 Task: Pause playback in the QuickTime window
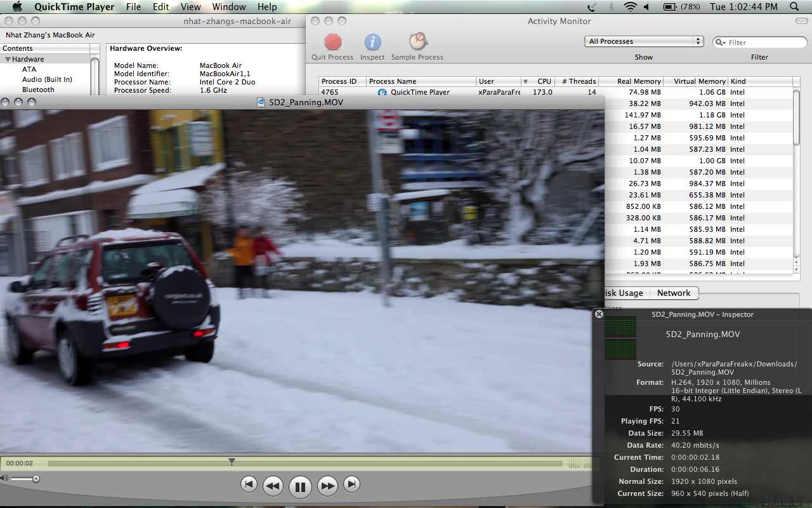[x=300, y=487]
